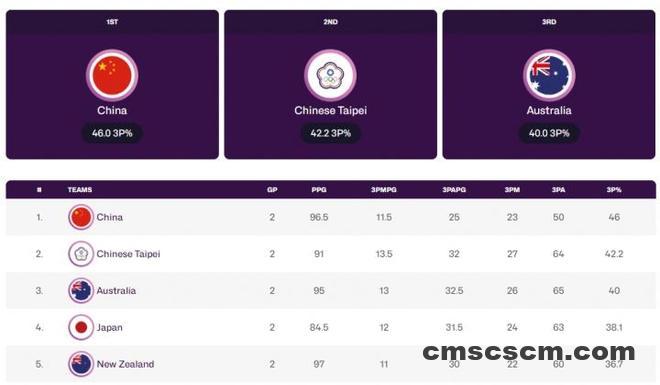
Task: Click the TEAMS column header
Action: [x=80, y=190]
